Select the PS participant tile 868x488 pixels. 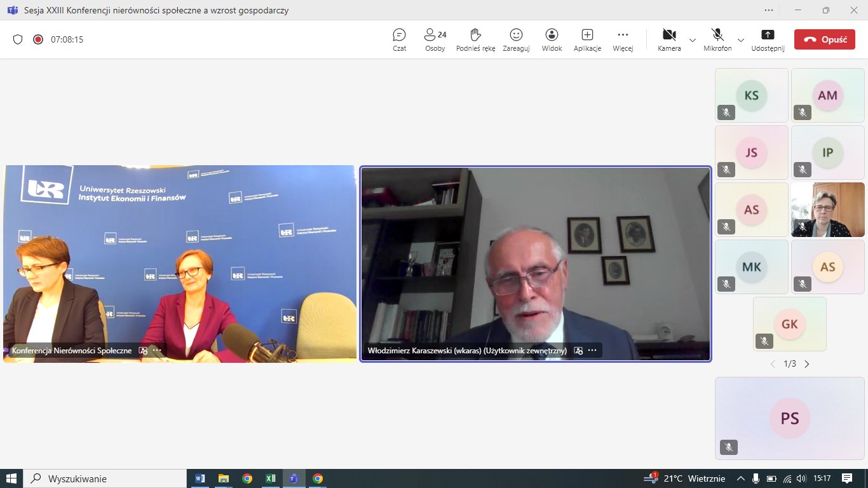(x=789, y=418)
